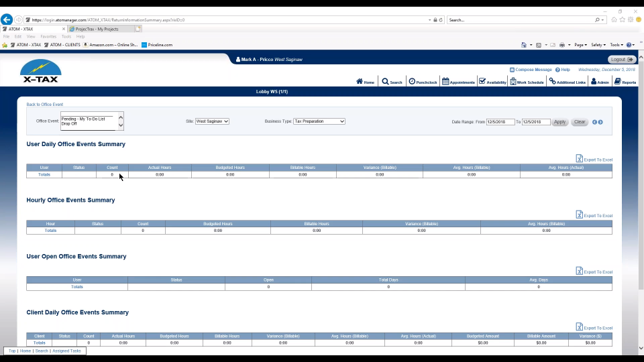
Task: Open the Site dropdown showing West Saginaw
Action: point(212,121)
